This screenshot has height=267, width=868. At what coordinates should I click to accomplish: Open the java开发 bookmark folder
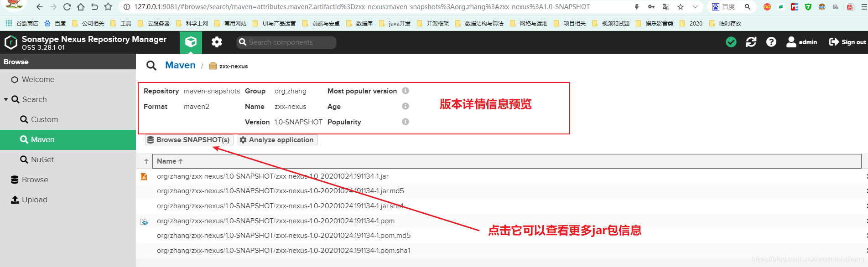(x=395, y=23)
